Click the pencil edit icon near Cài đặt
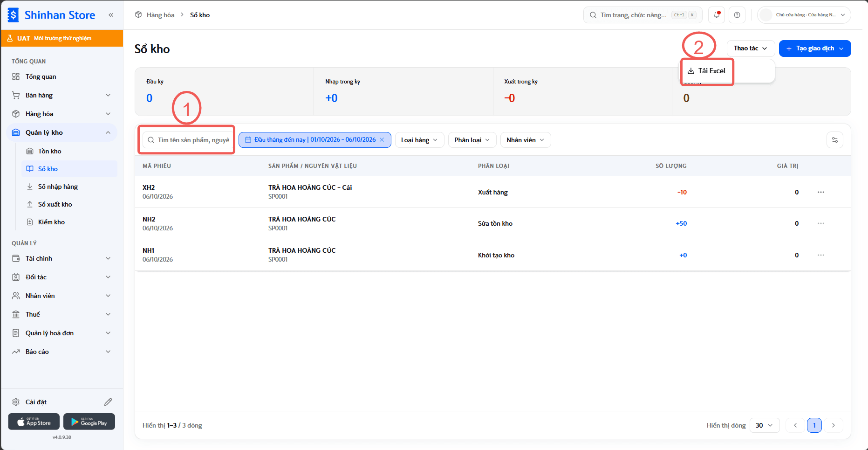Viewport: 868px width, 450px height. point(108,402)
